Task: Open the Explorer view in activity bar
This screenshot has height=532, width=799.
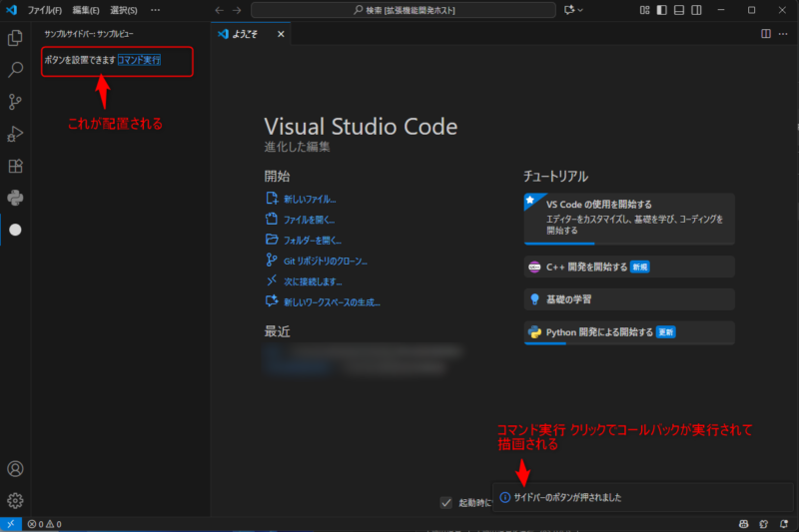Action: (x=15, y=39)
